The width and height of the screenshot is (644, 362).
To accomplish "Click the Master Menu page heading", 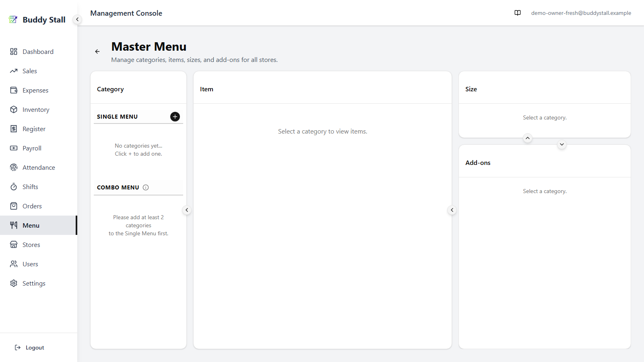I will point(149,47).
